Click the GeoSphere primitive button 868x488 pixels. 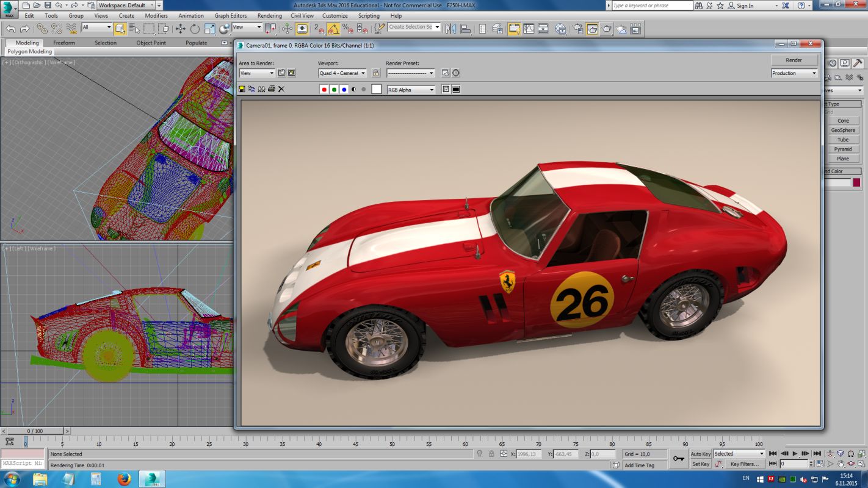[x=843, y=130]
